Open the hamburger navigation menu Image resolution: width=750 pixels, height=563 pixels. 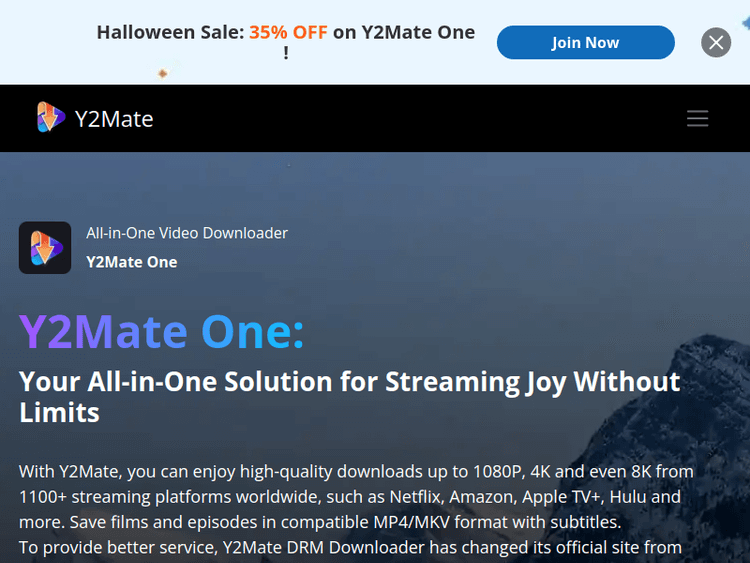pyautogui.click(x=697, y=118)
